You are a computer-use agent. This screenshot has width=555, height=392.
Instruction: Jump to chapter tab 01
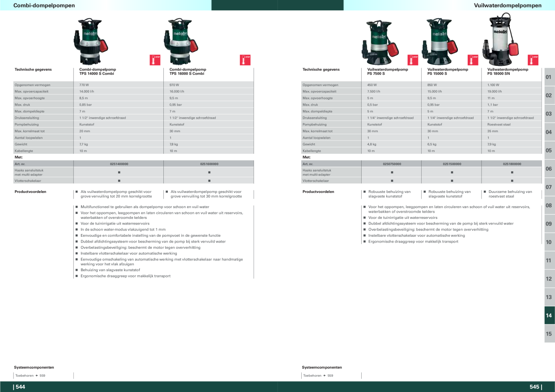(x=549, y=77)
